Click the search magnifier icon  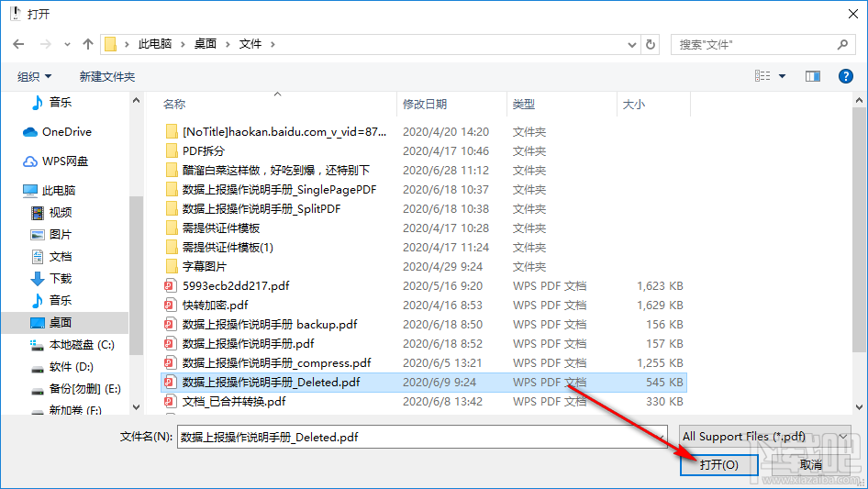tap(842, 44)
